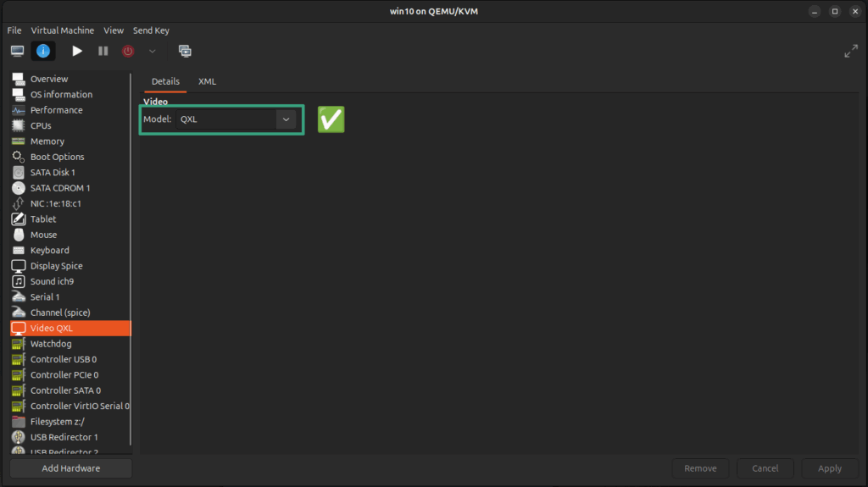The image size is (868, 487).
Task: Select Boot Options in hardware list
Action: [70, 157]
